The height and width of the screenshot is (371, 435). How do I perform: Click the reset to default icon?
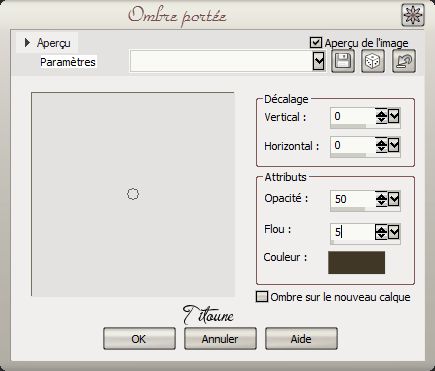coord(404,61)
